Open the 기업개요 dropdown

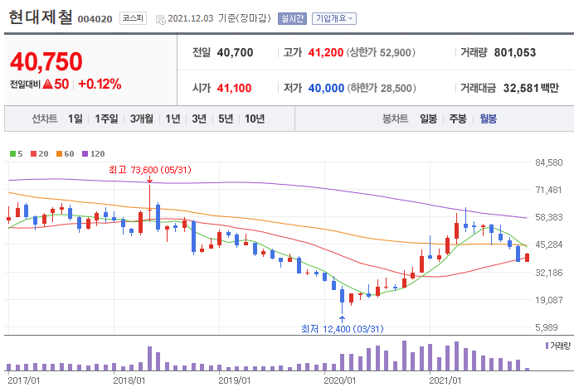[333, 18]
